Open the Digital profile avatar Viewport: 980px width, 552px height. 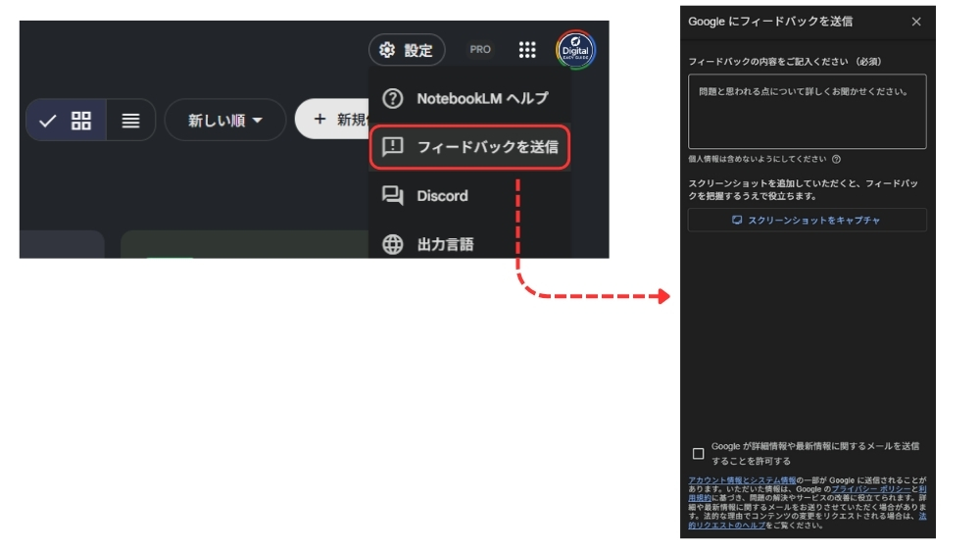pos(575,50)
